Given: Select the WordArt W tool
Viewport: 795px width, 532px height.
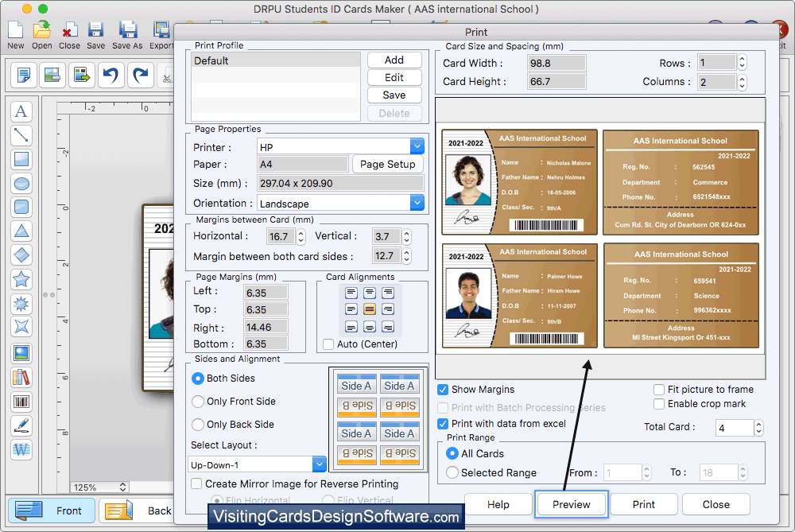Looking at the screenshot, I should [x=21, y=449].
